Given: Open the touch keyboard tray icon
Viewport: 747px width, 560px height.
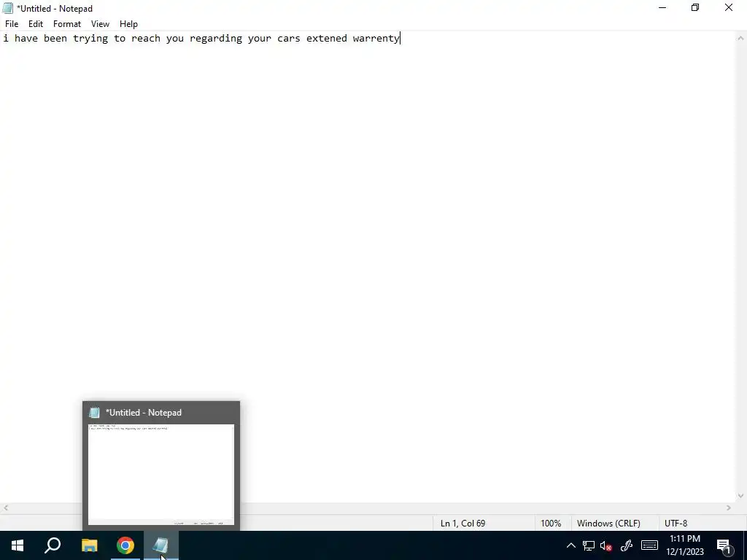Looking at the screenshot, I should 649,545.
